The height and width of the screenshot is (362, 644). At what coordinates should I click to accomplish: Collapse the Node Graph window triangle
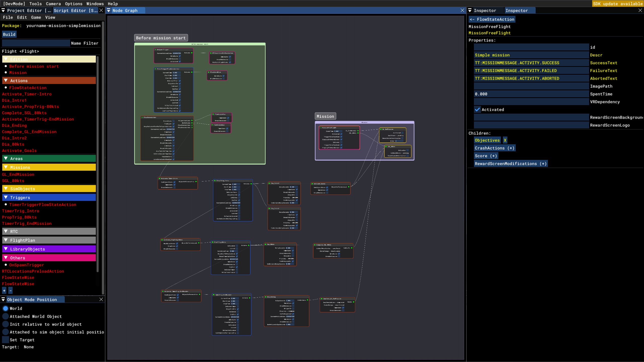point(109,10)
